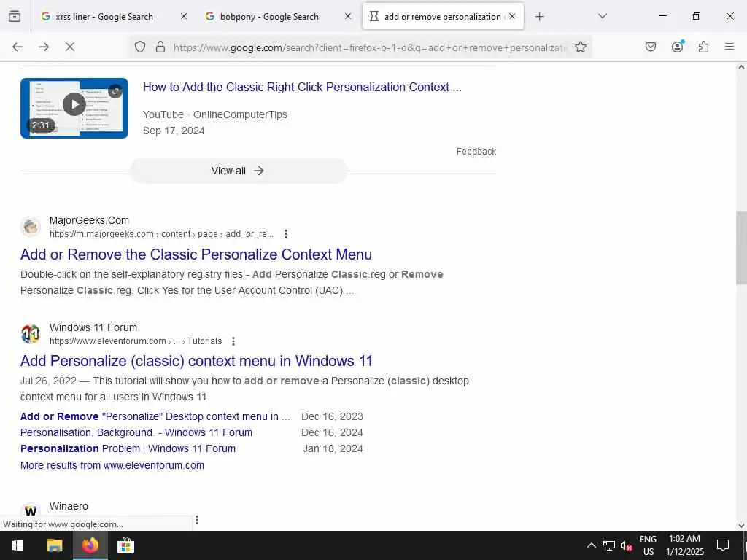Click the MajorGeeks site favicon

[x=31, y=227]
